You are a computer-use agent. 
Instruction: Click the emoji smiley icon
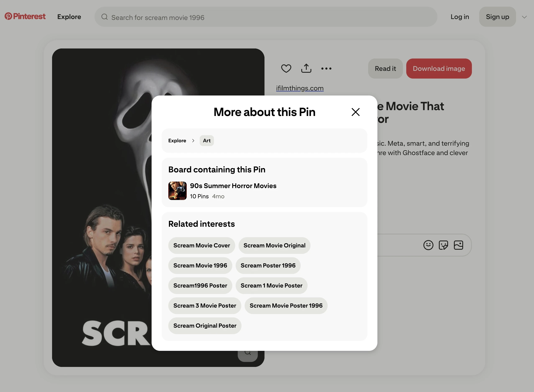click(x=428, y=245)
